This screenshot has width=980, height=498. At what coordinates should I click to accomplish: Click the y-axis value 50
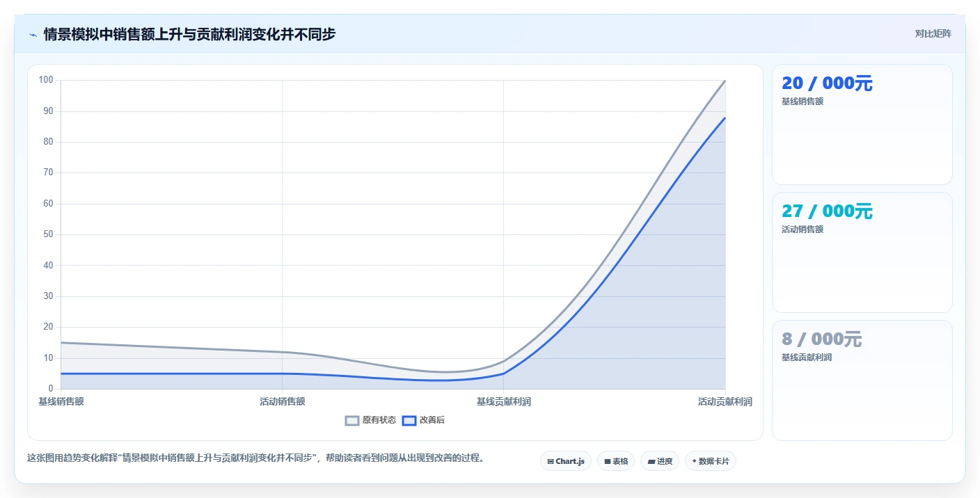click(48, 234)
